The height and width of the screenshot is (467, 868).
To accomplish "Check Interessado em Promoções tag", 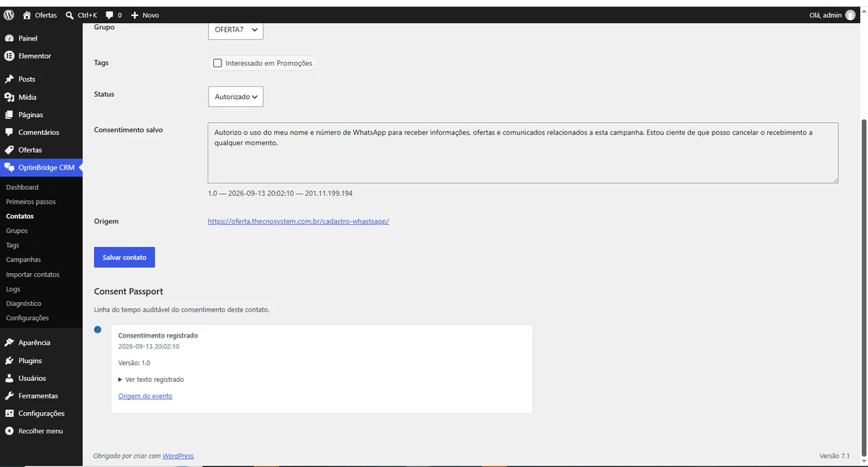I will (218, 64).
